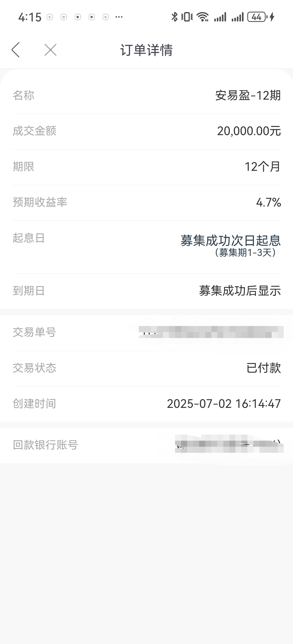Tap the battery level indicator

257,17
